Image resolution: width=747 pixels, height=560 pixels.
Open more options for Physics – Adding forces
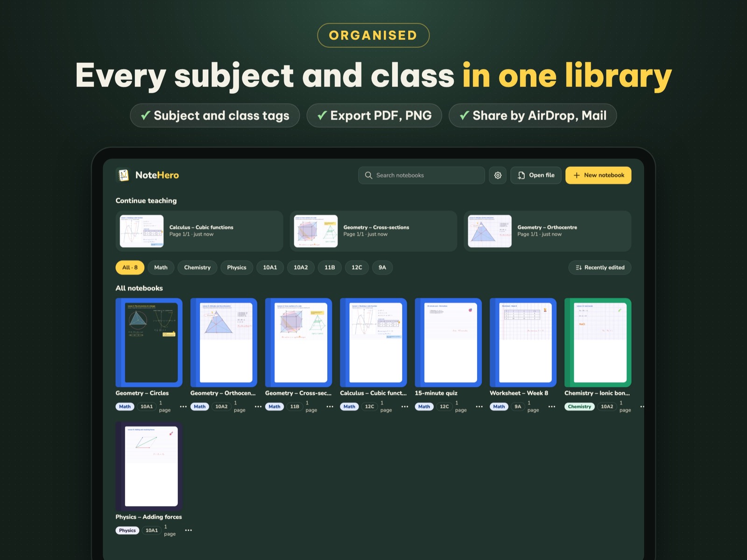pyautogui.click(x=188, y=531)
